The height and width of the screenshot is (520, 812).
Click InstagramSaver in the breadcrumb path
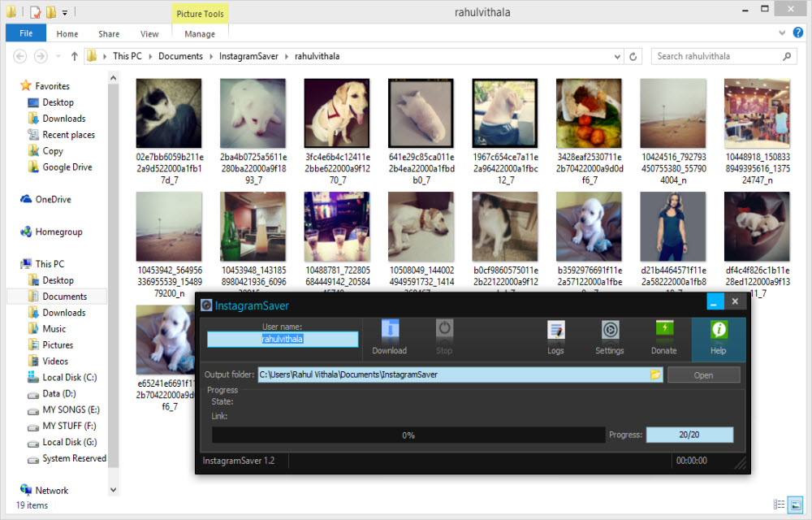248,56
